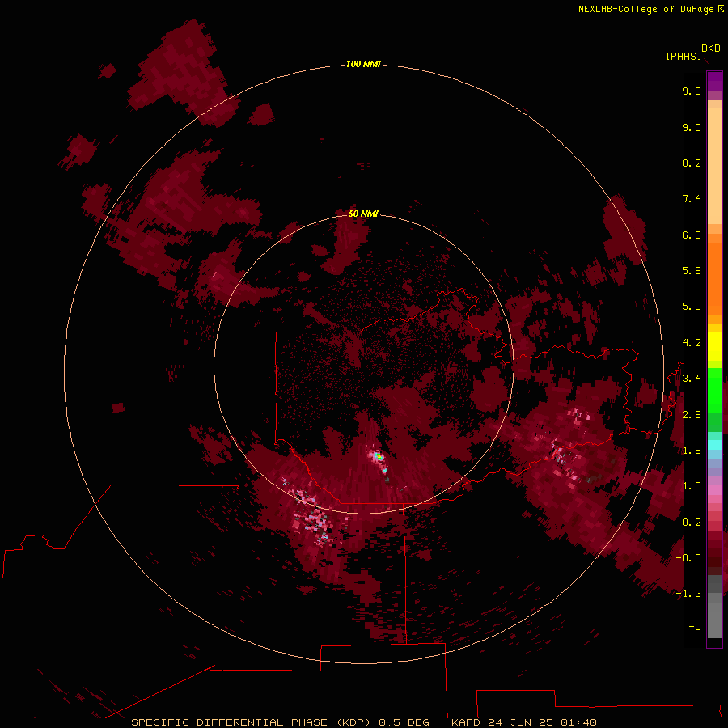This screenshot has width=728, height=728.
Task: Click the 24 JUN 25 01:40 timestamp
Action: (x=542, y=722)
